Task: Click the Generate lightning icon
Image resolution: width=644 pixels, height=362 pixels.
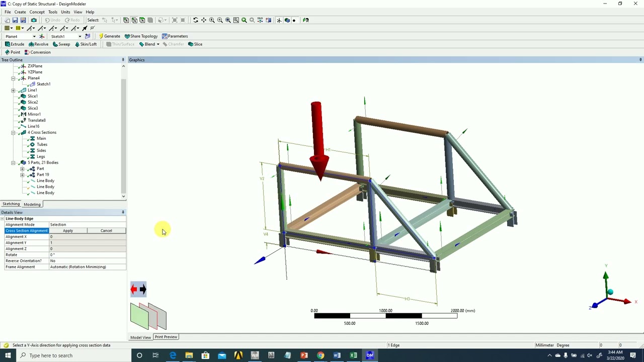Action: (101, 36)
